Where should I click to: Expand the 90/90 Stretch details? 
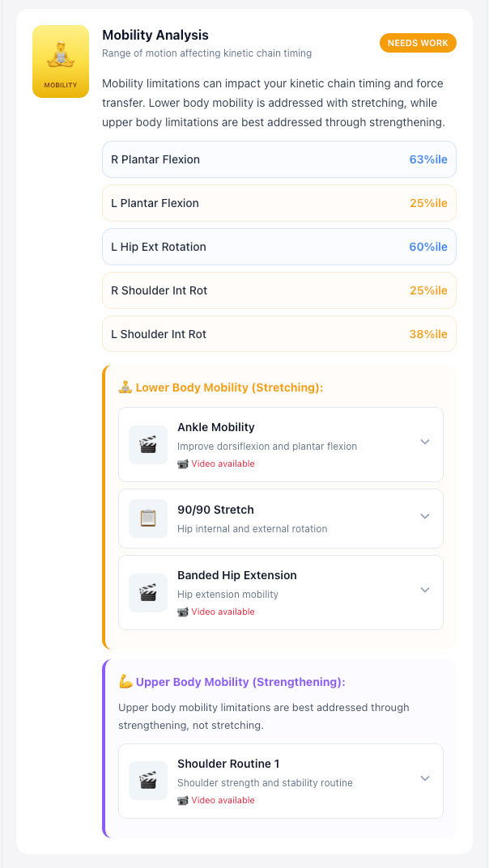coord(425,518)
